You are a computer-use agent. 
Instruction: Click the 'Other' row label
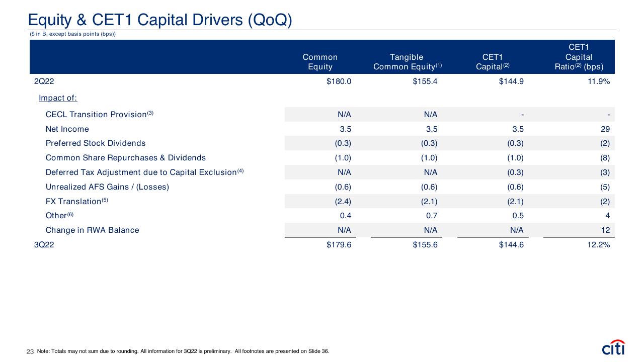(x=59, y=215)
